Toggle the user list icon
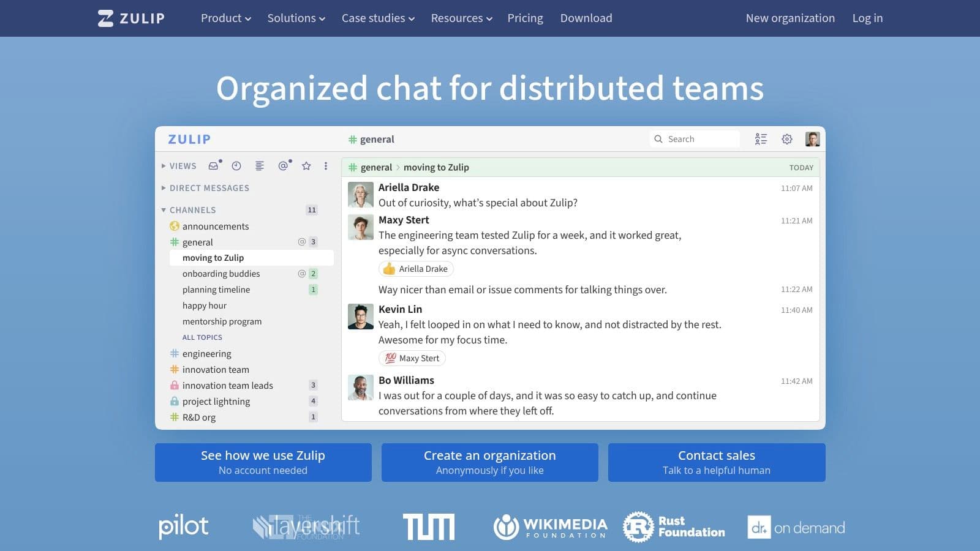This screenshot has width=980, height=551. [x=761, y=140]
